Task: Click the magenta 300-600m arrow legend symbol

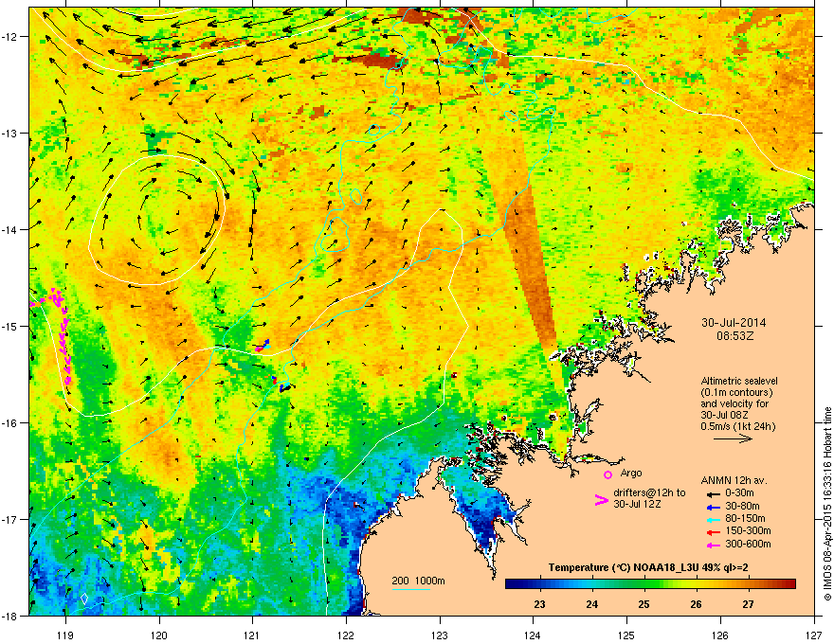Action: click(x=713, y=546)
